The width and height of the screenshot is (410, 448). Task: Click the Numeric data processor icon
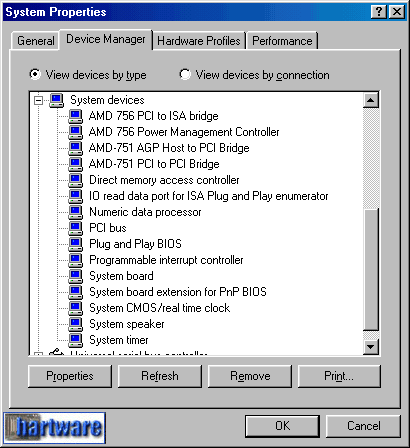pos(75,212)
